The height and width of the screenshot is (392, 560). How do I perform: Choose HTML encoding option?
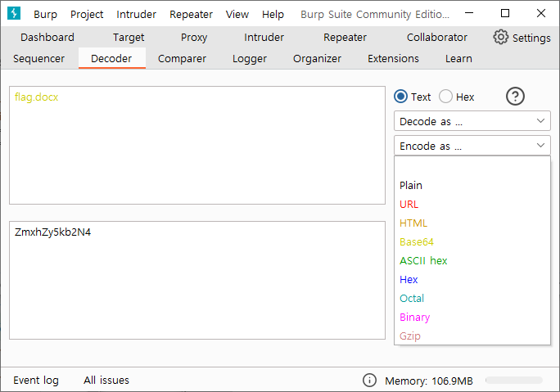[472, 223]
